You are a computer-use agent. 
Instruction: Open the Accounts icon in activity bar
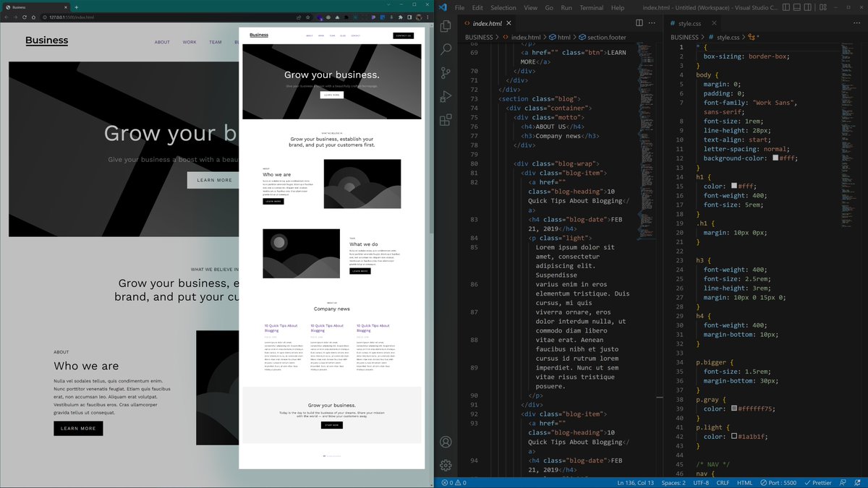coord(446,442)
